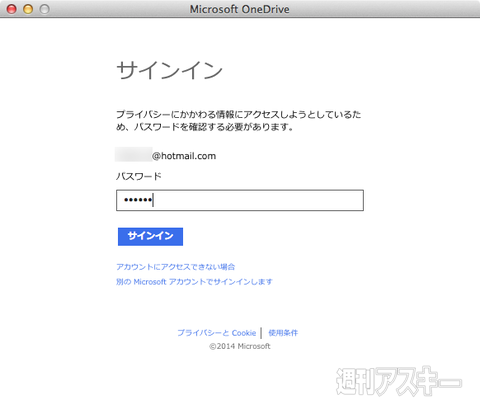The width and height of the screenshot is (480, 414).
Task: Click the blue サインイン button
Action: point(150,236)
